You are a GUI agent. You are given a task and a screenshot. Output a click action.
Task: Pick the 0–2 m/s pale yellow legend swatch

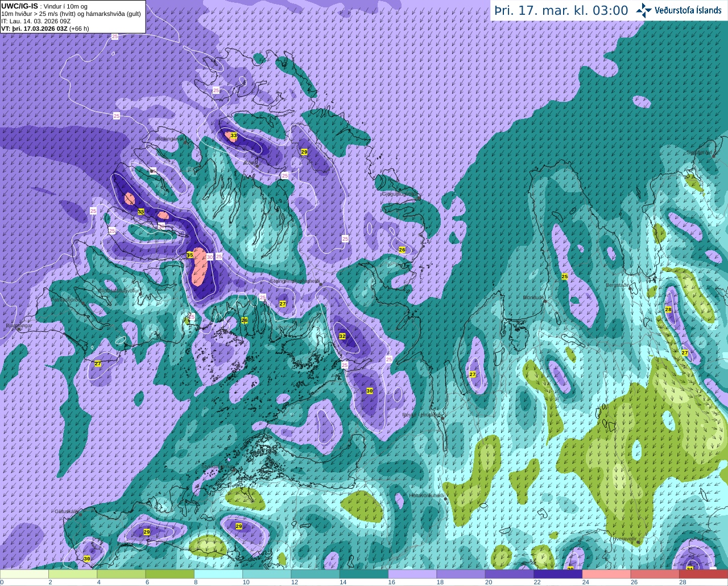(x=24, y=574)
